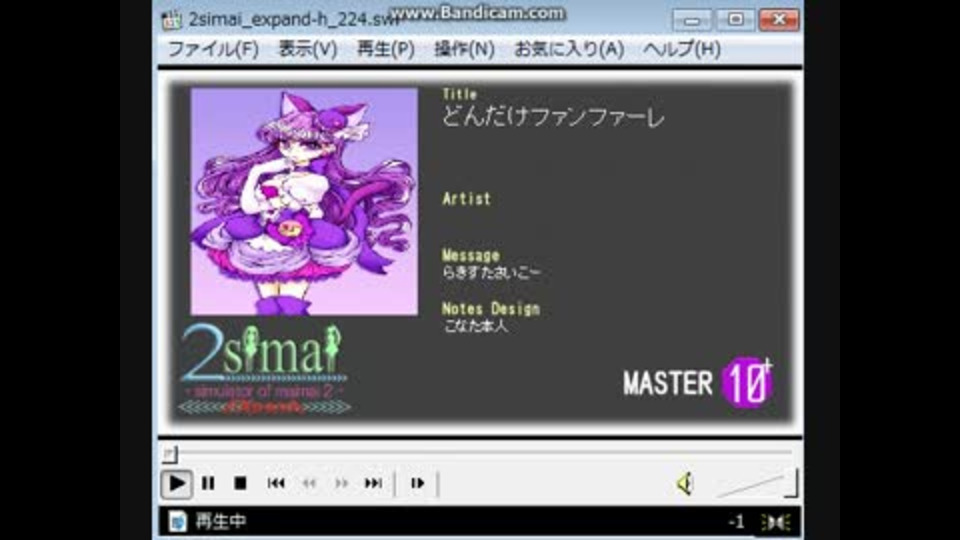
Task: Click the Message label
Action: tap(471, 255)
